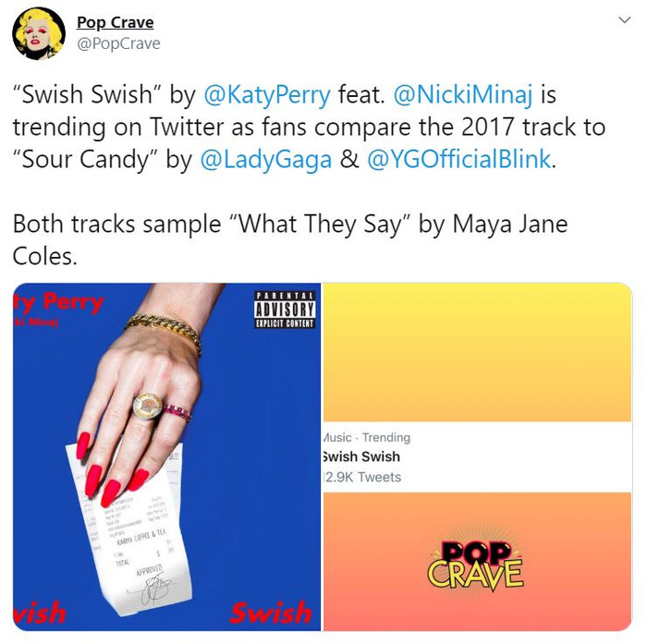
Task: Visit the @NickiMinaj mention
Action: tap(462, 94)
